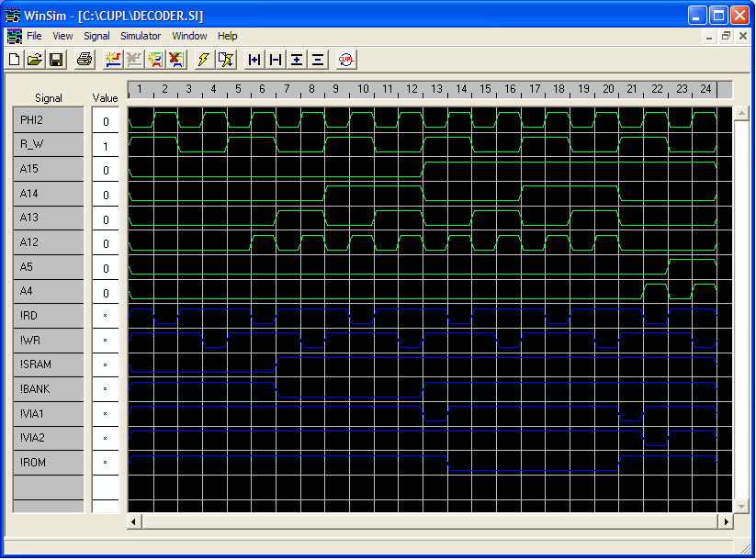Print the waveform with the printer icon
756x560 pixels.
85,60
